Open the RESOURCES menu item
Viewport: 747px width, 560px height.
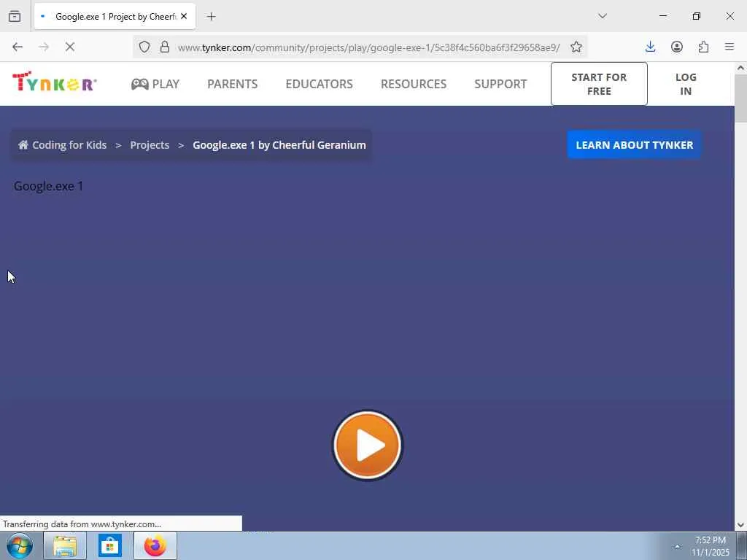click(414, 84)
